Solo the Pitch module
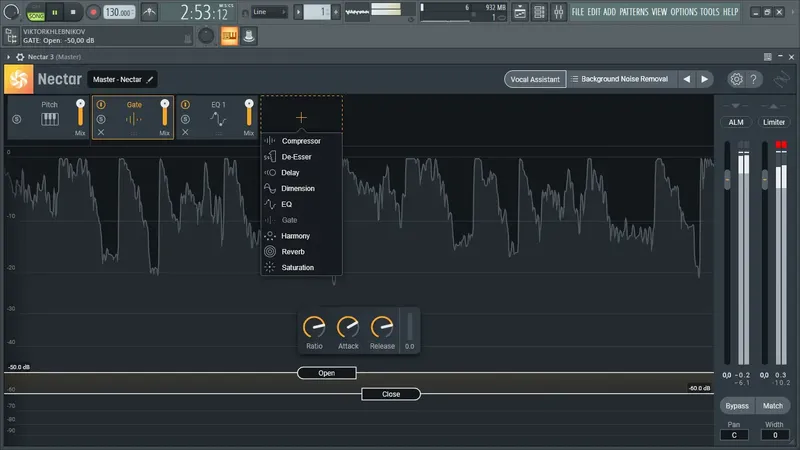 coord(17,119)
